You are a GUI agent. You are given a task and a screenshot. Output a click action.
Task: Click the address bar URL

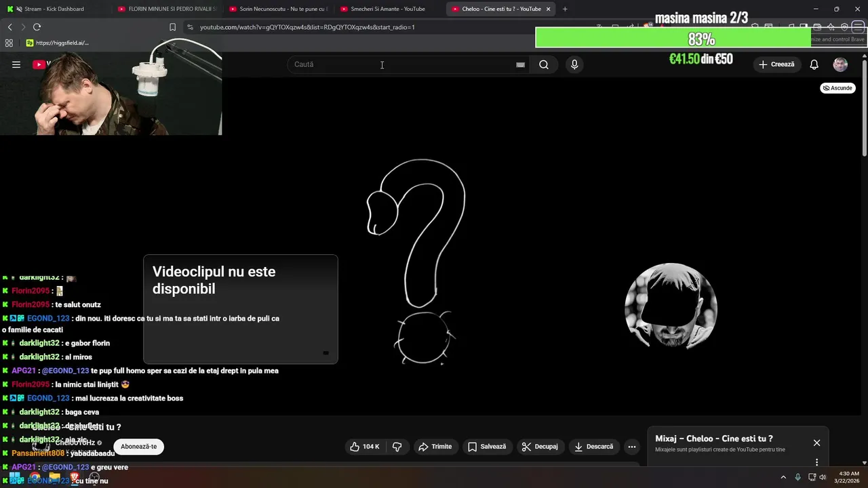307,27
